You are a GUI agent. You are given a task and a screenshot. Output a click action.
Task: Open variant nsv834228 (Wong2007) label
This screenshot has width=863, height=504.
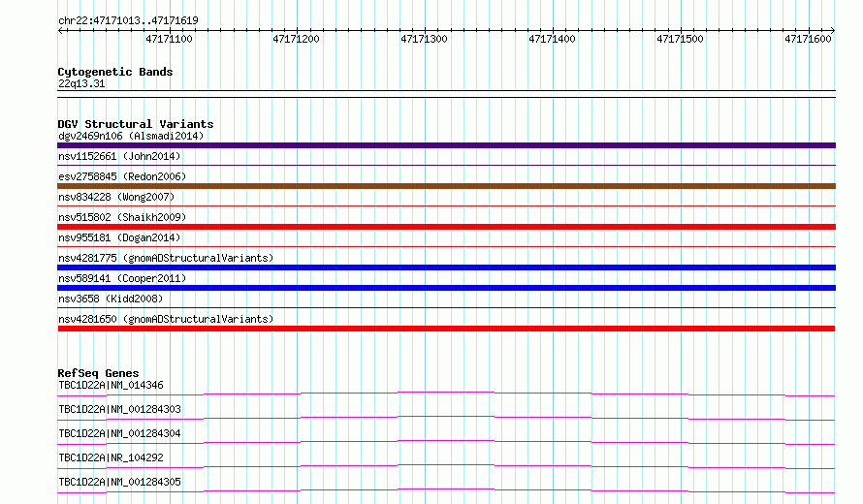(x=116, y=197)
